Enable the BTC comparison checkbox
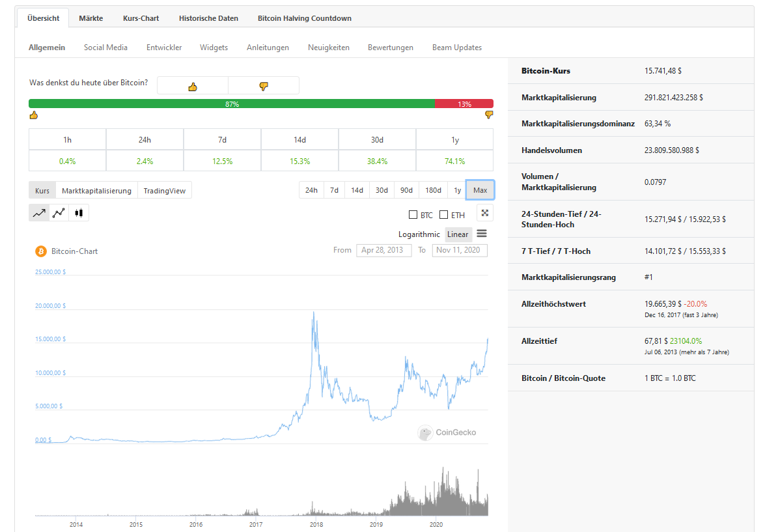The image size is (765, 532). 413,215
